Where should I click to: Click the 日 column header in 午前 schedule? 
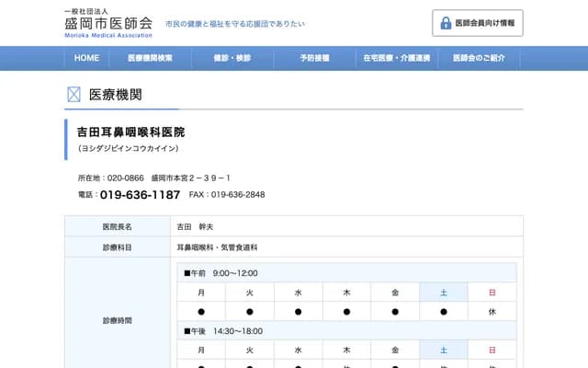click(492, 293)
